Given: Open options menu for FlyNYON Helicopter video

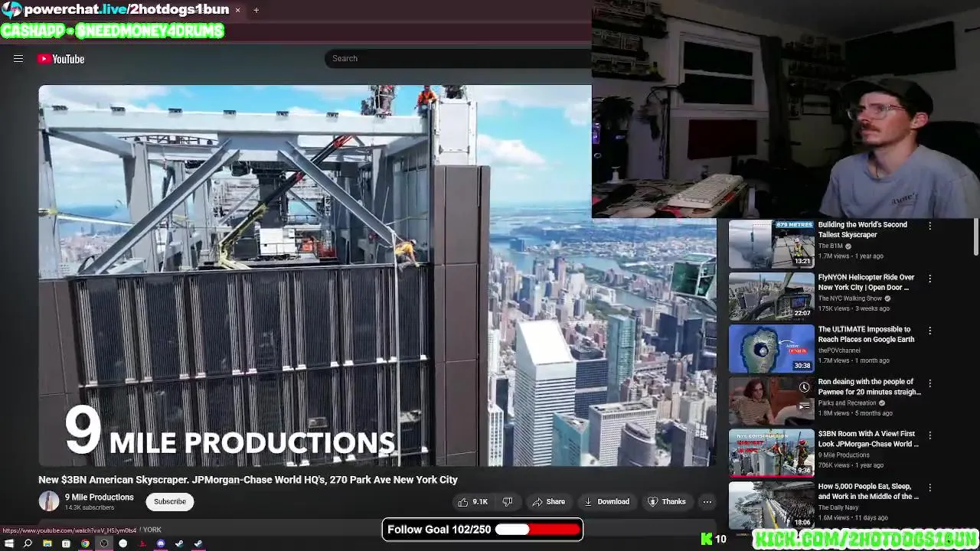Looking at the screenshot, I should pos(930,279).
